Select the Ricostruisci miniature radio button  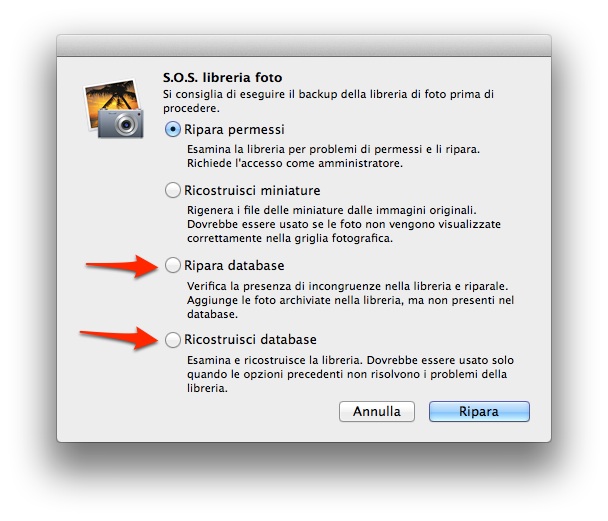173,190
